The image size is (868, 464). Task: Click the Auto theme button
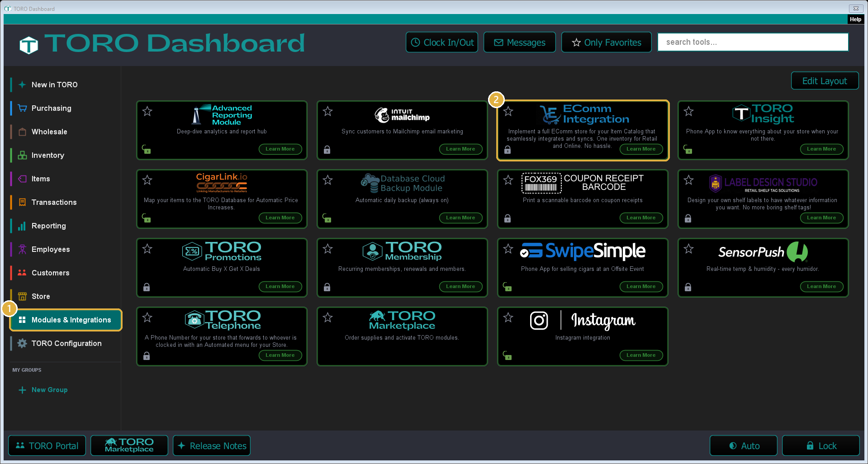(744, 446)
